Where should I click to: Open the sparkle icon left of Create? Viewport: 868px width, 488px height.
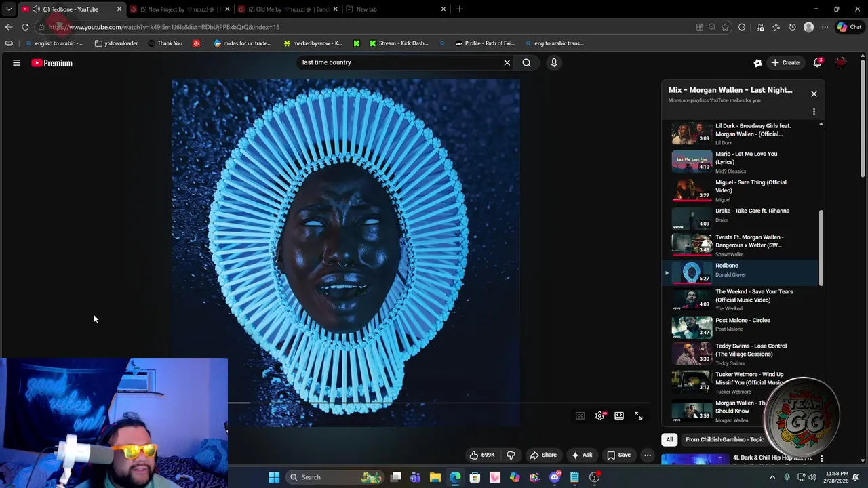pyautogui.click(x=757, y=63)
